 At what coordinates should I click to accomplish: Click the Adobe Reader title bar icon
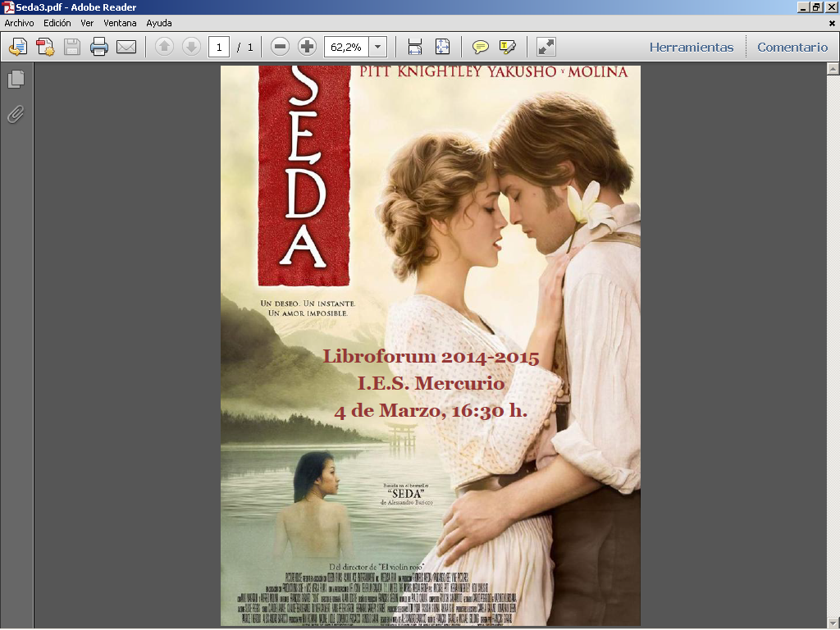click(8, 7)
